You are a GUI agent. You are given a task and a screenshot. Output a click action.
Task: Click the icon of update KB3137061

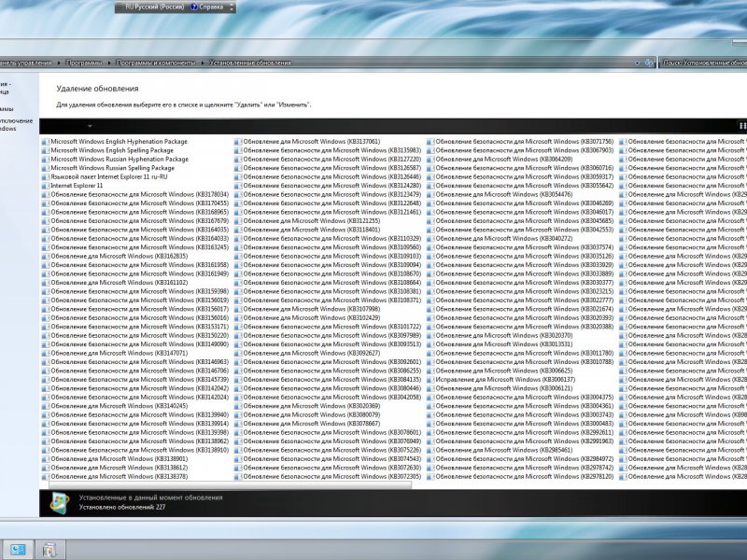point(238,142)
